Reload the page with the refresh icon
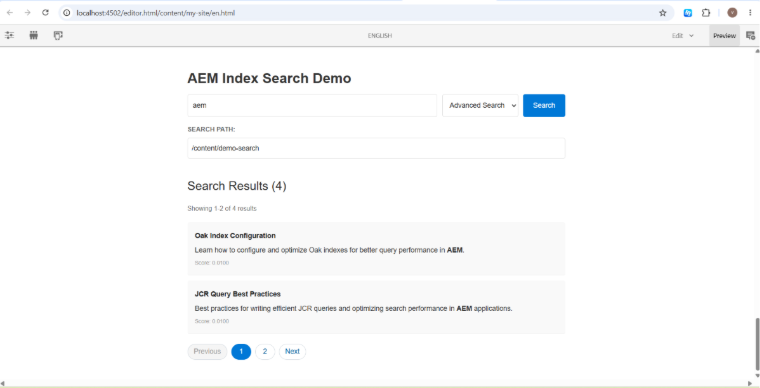This screenshot has width=760, height=388. pyautogui.click(x=46, y=13)
